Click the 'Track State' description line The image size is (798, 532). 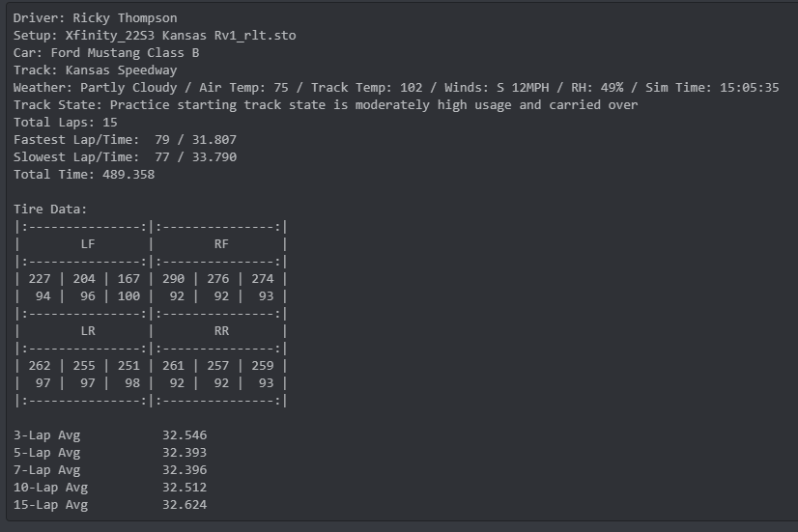point(326,105)
